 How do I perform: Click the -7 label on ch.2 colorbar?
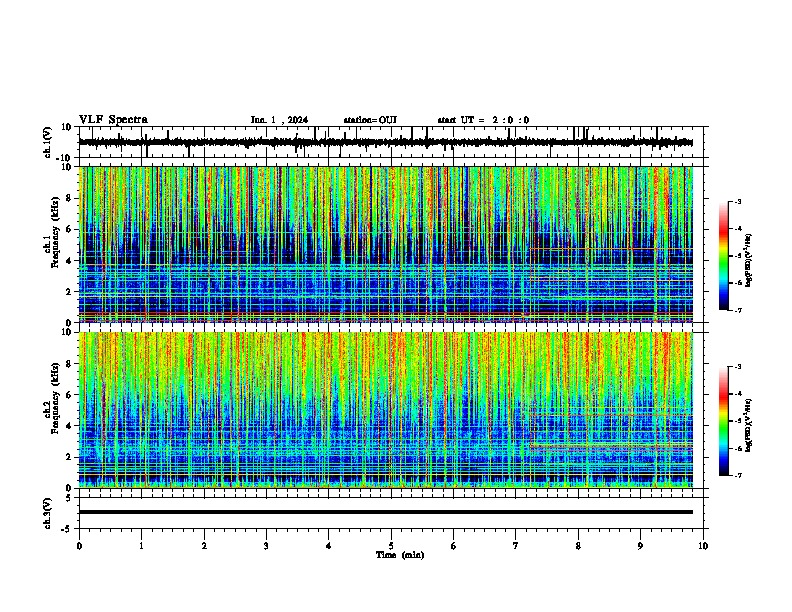(738, 475)
